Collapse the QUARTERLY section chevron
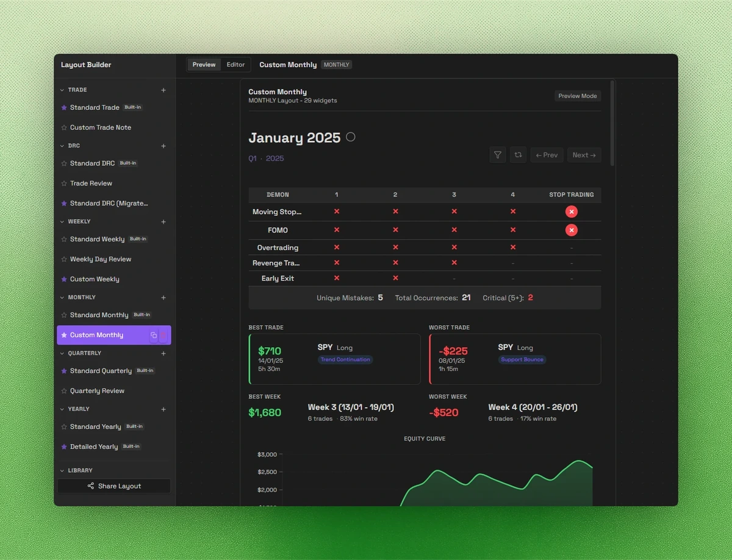The image size is (732, 560). 62,354
